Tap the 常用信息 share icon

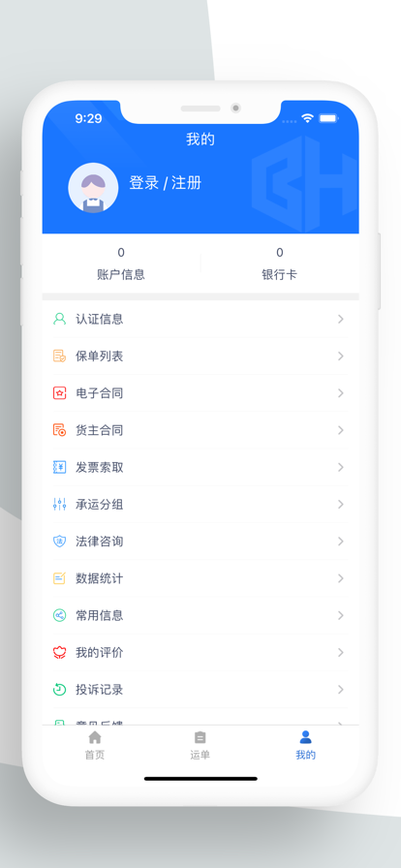pyautogui.click(x=59, y=615)
